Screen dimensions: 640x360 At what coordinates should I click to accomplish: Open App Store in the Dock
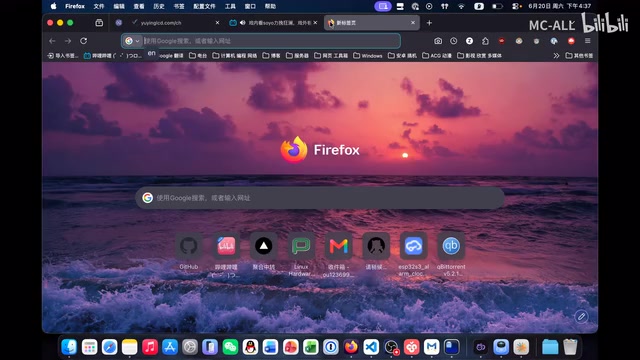pyautogui.click(x=170, y=347)
